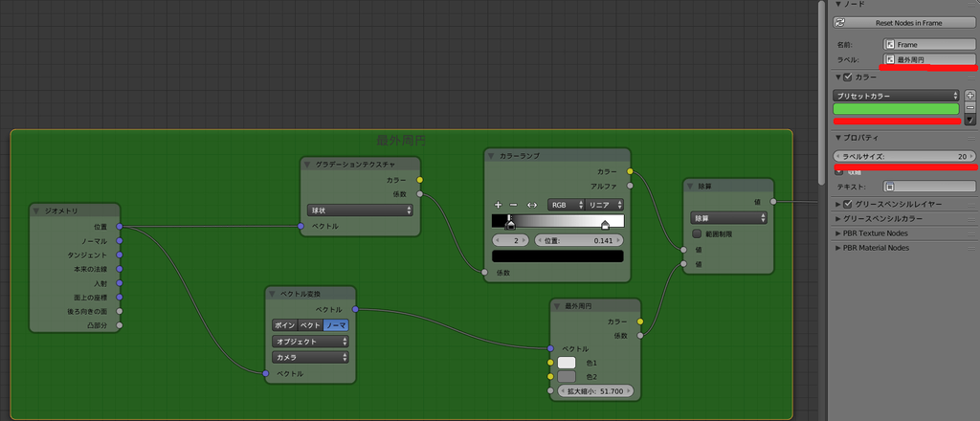This screenshot has width=980, height=421.
Task: Toggle the カラー panel checkbox
Action: coord(848,78)
